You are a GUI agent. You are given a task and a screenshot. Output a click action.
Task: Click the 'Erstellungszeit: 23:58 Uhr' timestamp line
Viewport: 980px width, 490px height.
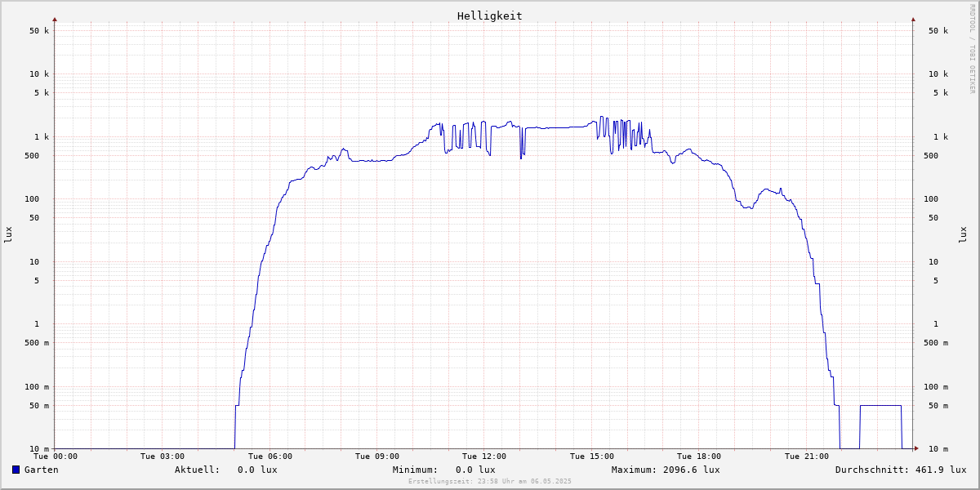pyautogui.click(x=490, y=481)
